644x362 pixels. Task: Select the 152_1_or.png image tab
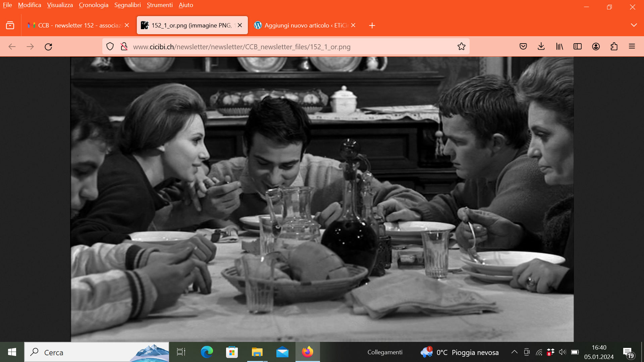tap(192, 25)
